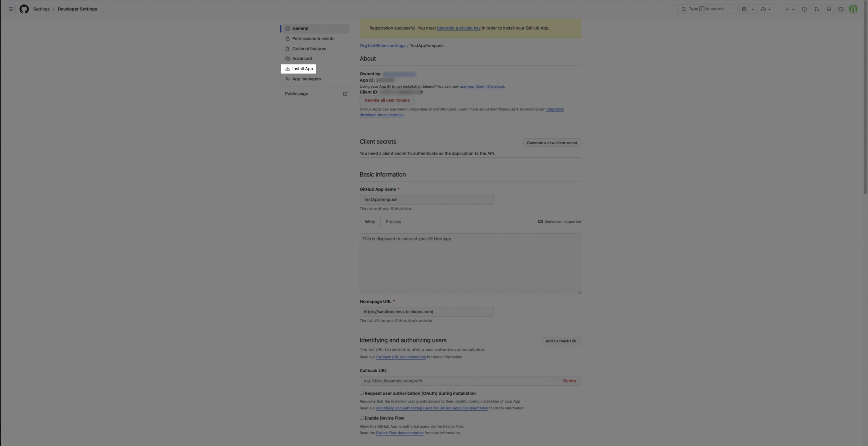Focus the GitHub App name field
Image resolution: width=868 pixels, height=446 pixels.
(x=426, y=200)
